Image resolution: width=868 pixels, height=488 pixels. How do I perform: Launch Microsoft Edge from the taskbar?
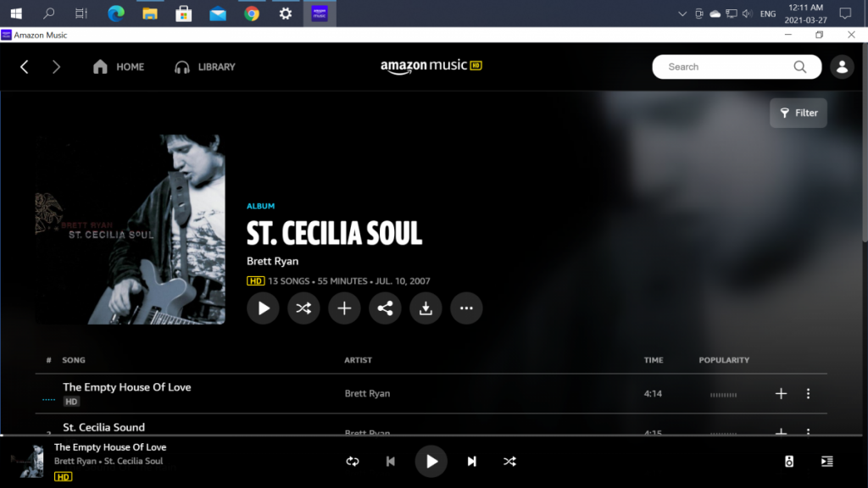pyautogui.click(x=115, y=14)
